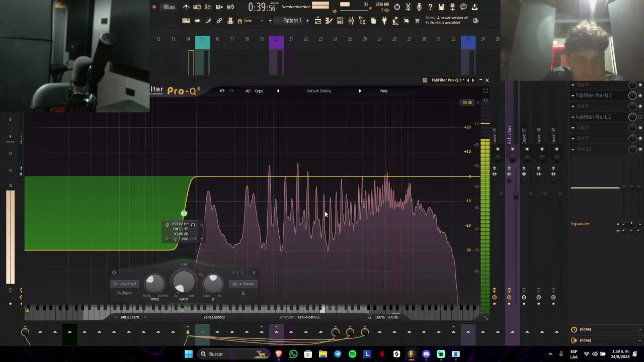Toggle Pro-Q 3 full screen icon

click(486, 90)
